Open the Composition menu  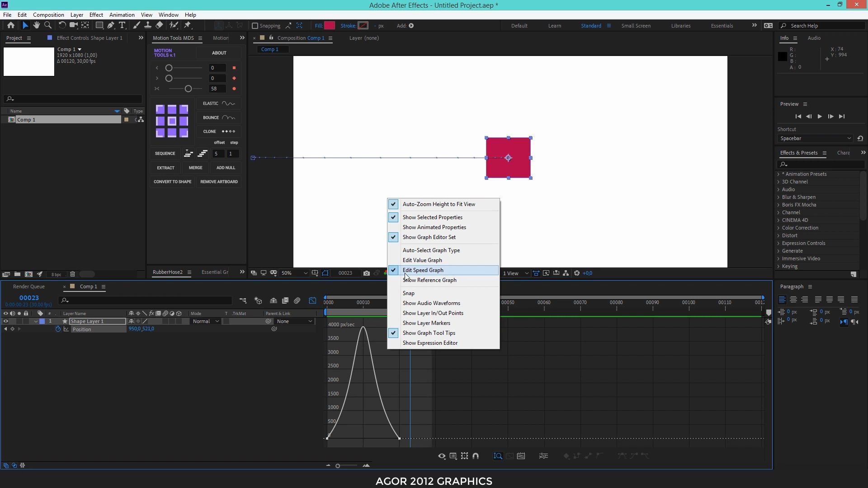click(x=48, y=14)
